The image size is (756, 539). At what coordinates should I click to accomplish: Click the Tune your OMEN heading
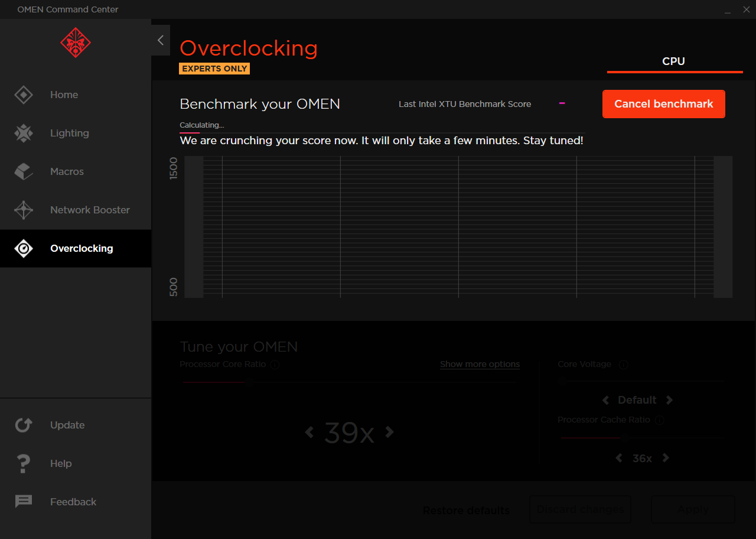coord(239,346)
